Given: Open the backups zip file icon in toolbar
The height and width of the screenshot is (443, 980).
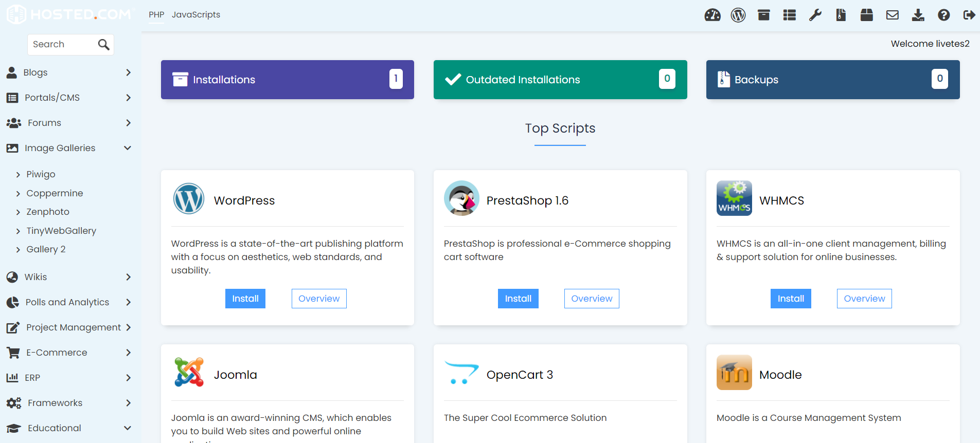Looking at the screenshot, I should point(841,15).
